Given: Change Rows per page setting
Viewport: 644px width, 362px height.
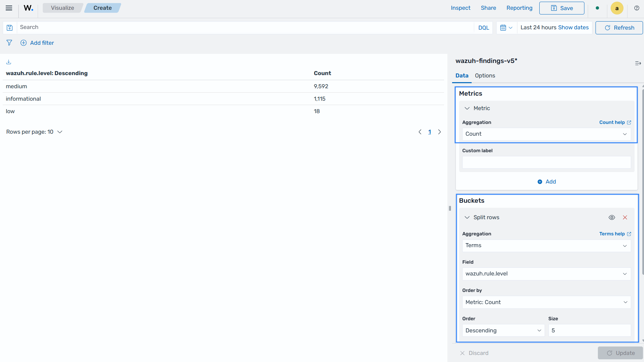Looking at the screenshot, I should 34,132.
